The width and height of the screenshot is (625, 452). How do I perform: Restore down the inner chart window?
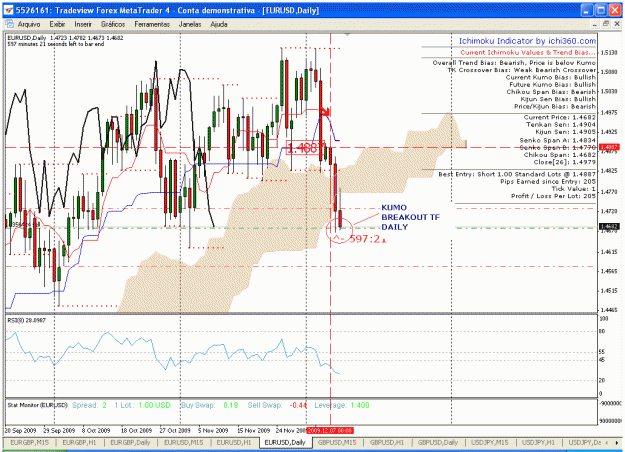point(605,24)
